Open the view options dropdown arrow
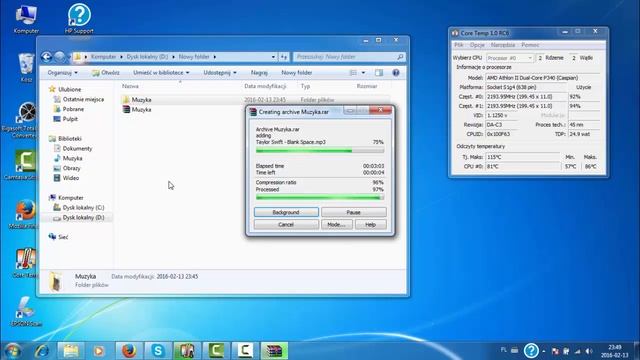Viewport: 640px width, 360px height. (x=363, y=73)
